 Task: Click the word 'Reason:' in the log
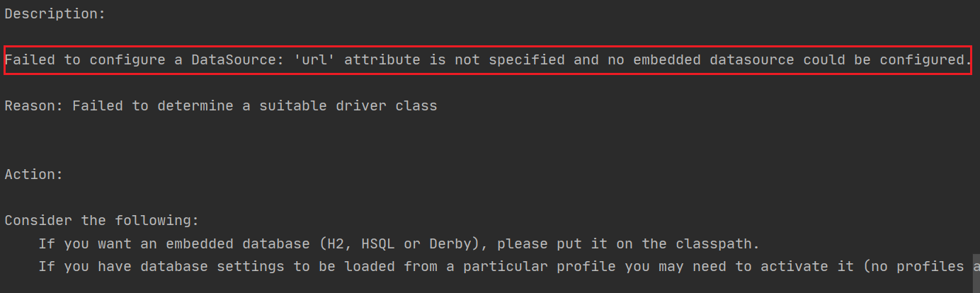(34, 106)
